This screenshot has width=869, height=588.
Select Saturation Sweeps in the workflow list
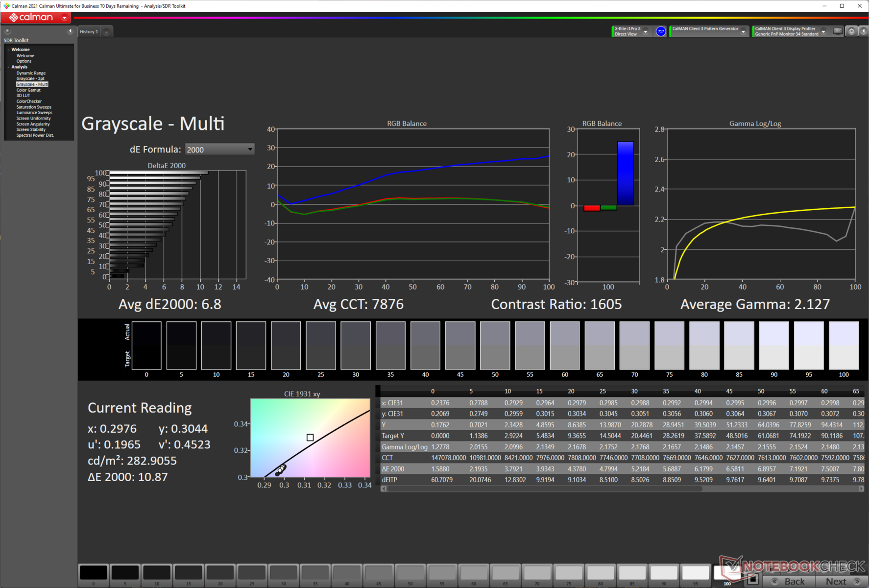[x=34, y=107]
